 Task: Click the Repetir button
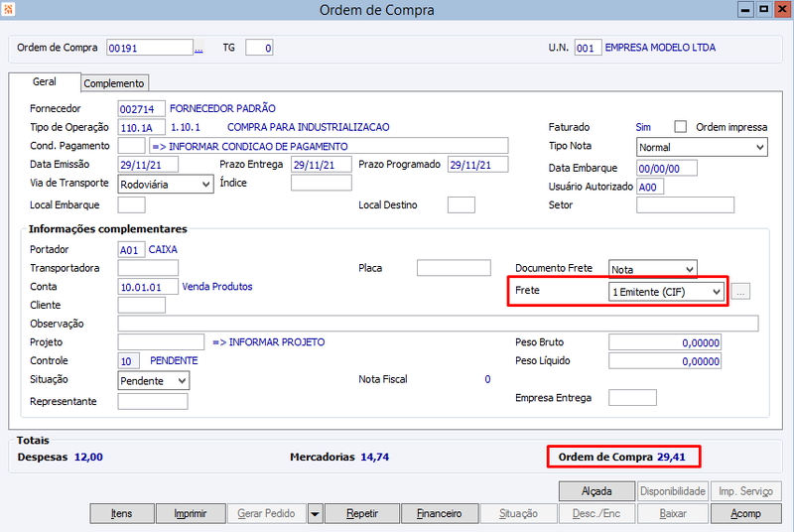point(362,514)
